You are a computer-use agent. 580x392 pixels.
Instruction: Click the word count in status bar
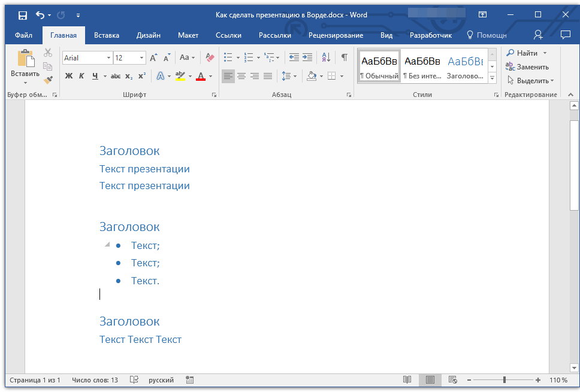pos(95,380)
